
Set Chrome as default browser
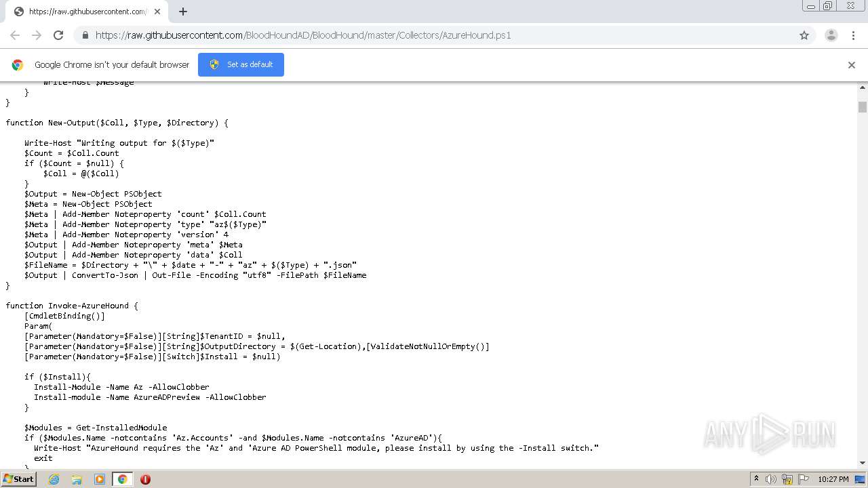[241, 64]
